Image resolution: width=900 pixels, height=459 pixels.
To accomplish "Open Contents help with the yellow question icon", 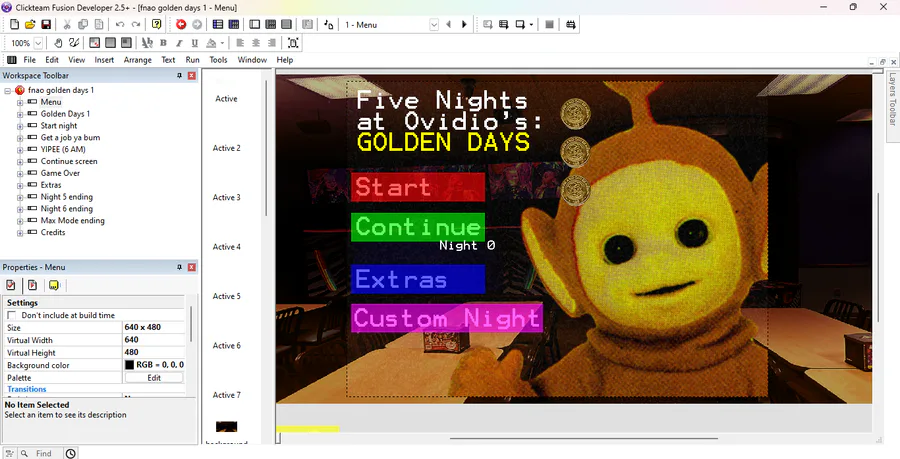I will 157,25.
